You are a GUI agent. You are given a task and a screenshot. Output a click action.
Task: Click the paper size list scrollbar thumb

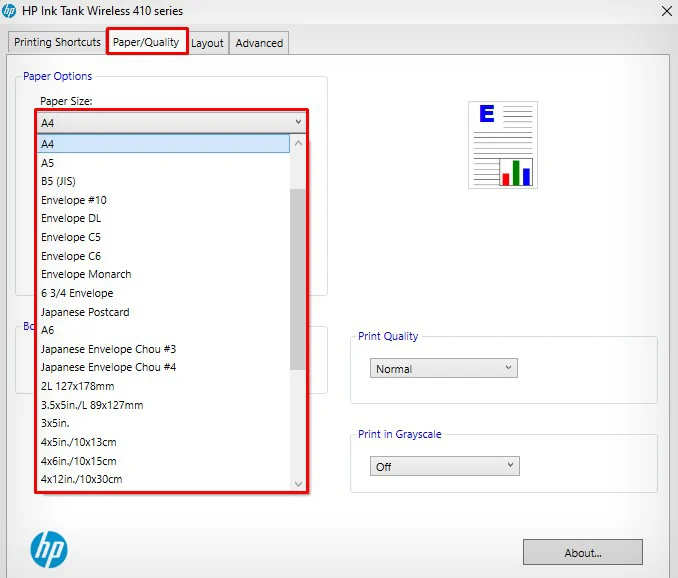click(x=298, y=279)
